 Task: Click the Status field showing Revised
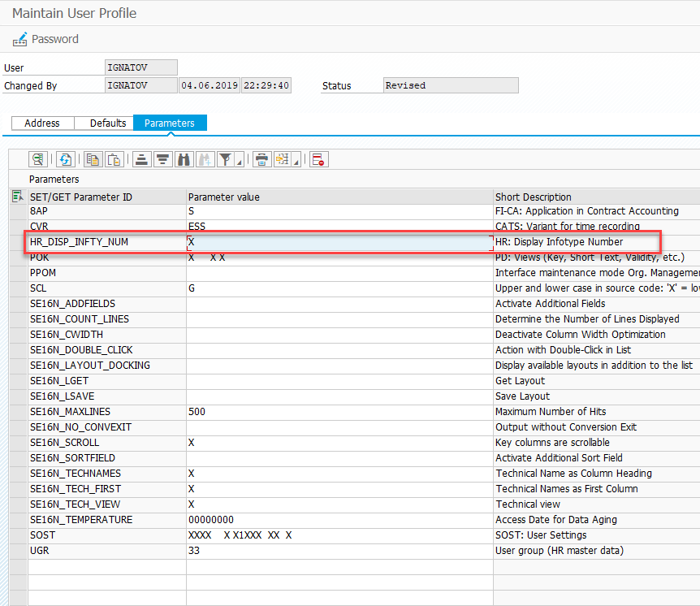click(451, 85)
